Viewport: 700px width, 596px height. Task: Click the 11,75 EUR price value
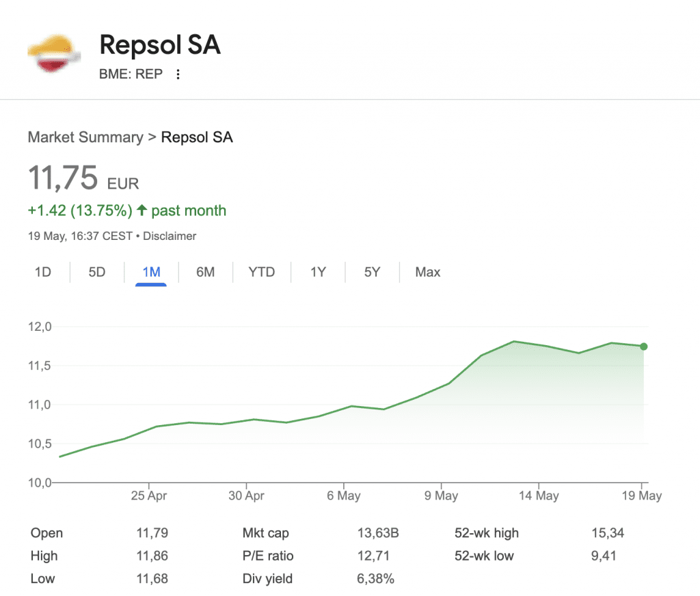tap(63, 178)
